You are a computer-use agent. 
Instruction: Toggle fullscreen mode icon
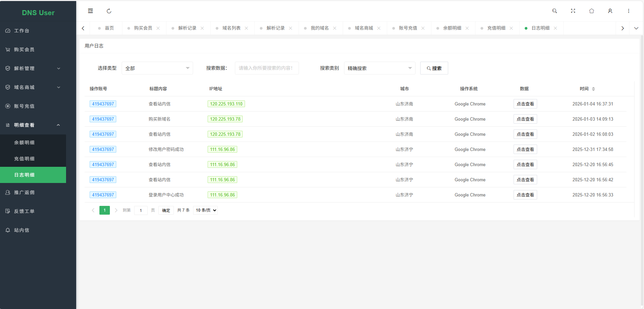(573, 11)
